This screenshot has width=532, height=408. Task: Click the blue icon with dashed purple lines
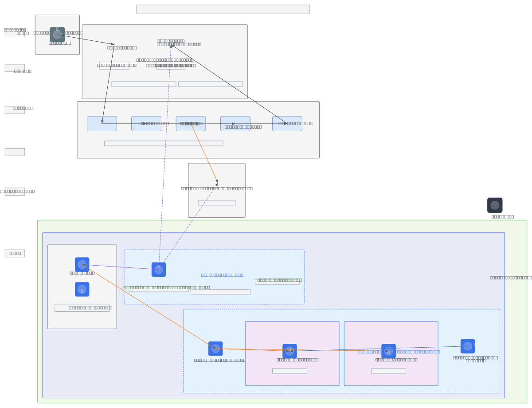[159, 270]
